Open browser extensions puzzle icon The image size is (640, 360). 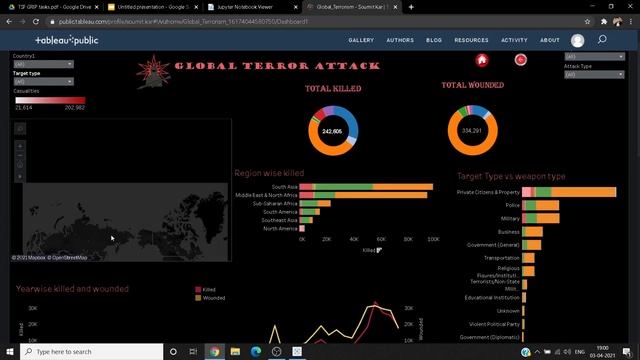(604, 22)
